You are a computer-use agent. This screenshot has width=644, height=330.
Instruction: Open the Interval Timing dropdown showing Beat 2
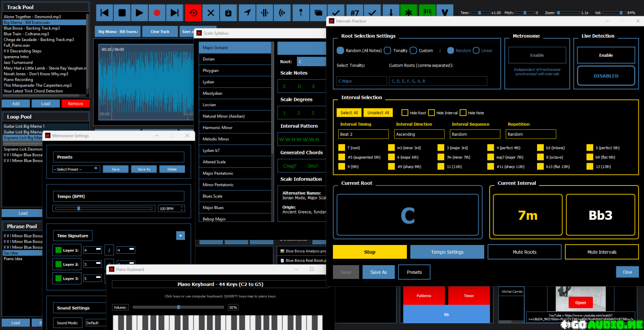tap(363, 134)
